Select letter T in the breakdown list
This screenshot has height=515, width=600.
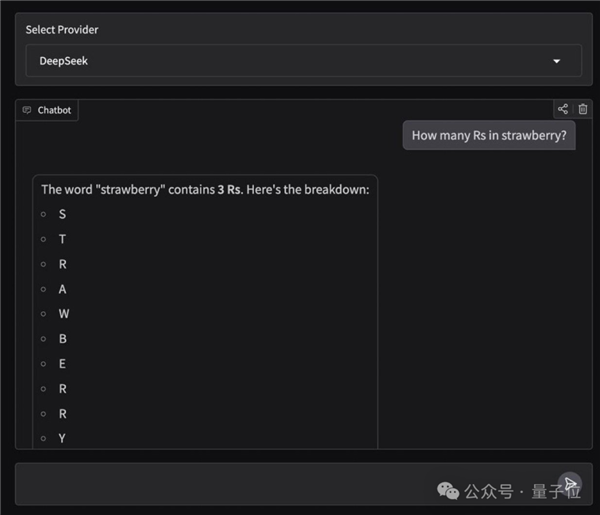(62, 239)
